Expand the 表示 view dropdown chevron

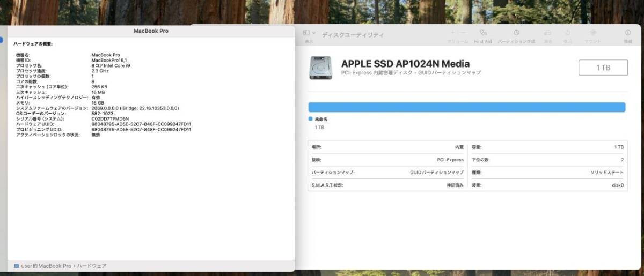click(314, 33)
